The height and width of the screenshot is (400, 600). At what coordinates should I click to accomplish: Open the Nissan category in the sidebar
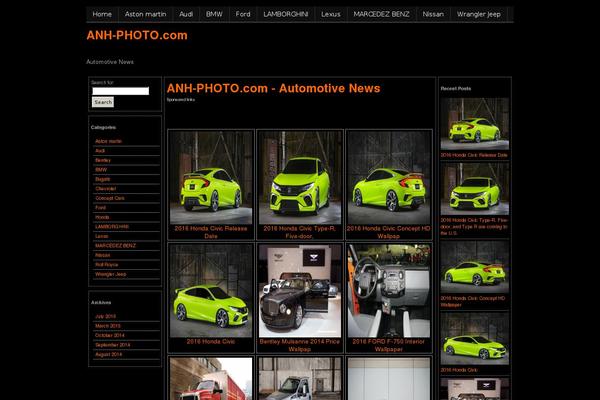[x=103, y=255]
